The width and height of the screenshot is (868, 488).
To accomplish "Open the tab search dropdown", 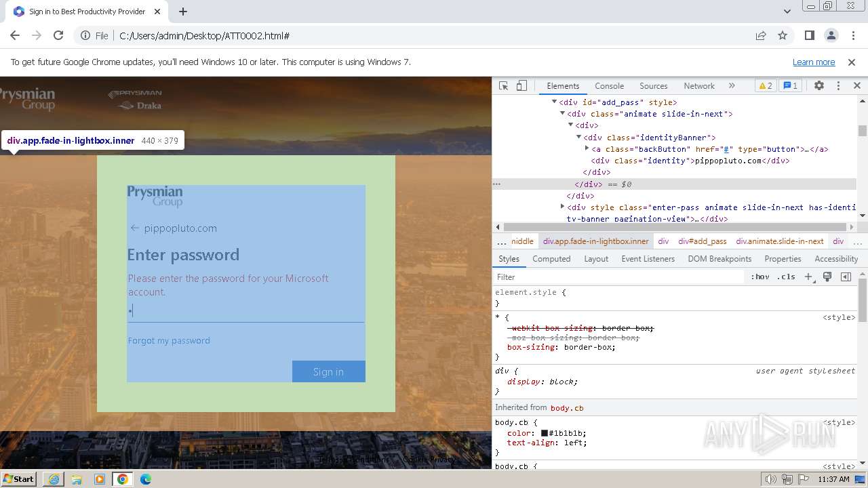I will [787, 12].
